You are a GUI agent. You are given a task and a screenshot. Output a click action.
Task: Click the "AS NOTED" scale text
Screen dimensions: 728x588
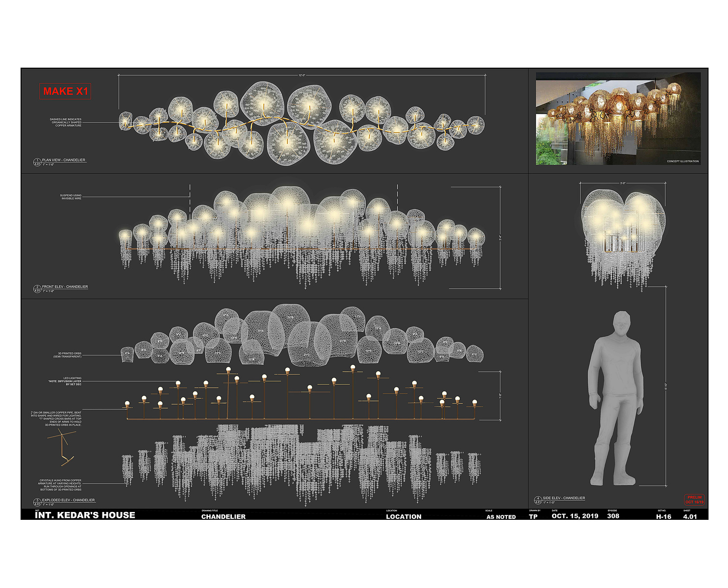click(x=501, y=517)
